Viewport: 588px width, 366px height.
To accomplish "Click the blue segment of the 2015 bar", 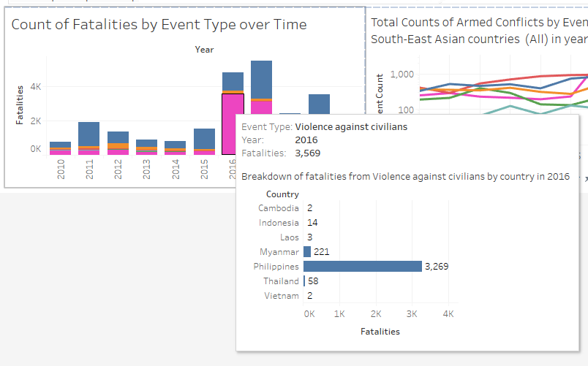I will (204, 138).
